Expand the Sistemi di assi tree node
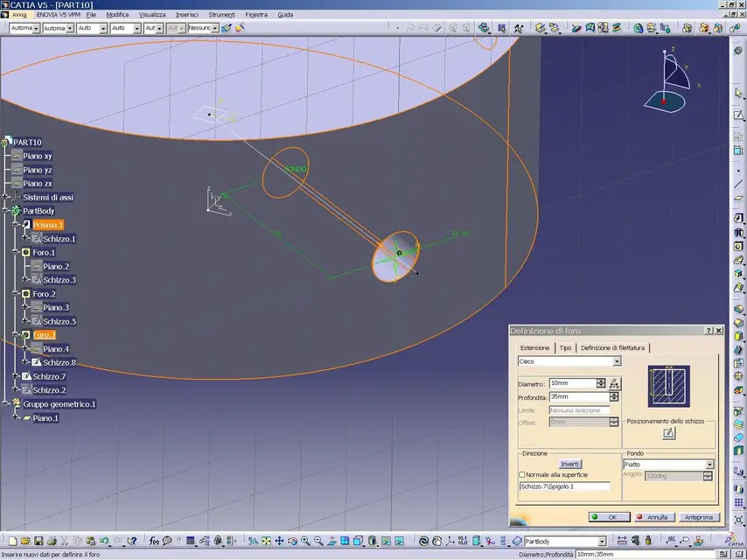Image resolution: width=747 pixels, height=560 pixels. pyautogui.click(x=6, y=197)
